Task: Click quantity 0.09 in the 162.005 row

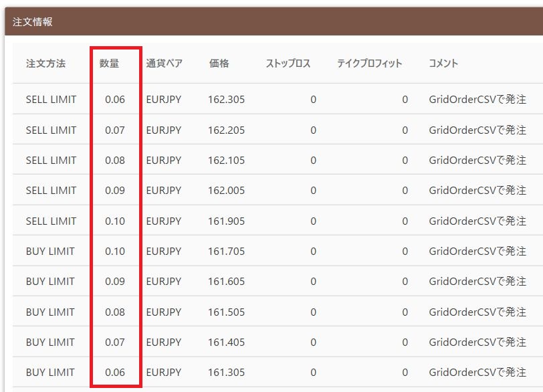Action: tap(115, 191)
